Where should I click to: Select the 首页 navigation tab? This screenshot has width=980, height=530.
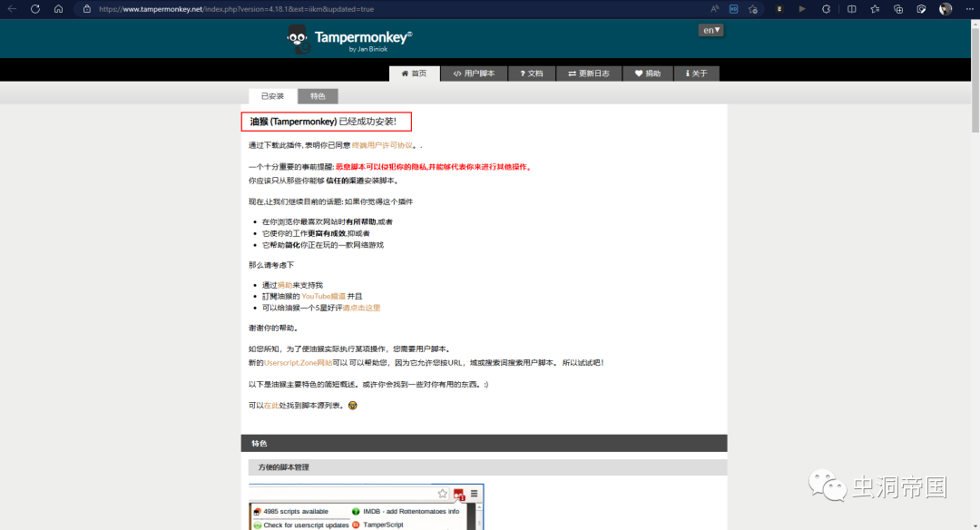click(415, 74)
